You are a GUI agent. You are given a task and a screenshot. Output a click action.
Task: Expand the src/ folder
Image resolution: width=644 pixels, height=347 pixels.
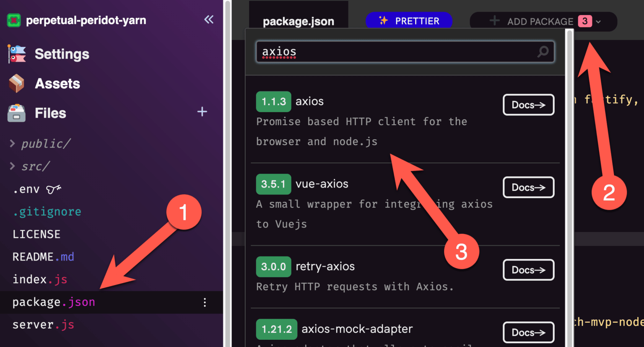coord(12,167)
